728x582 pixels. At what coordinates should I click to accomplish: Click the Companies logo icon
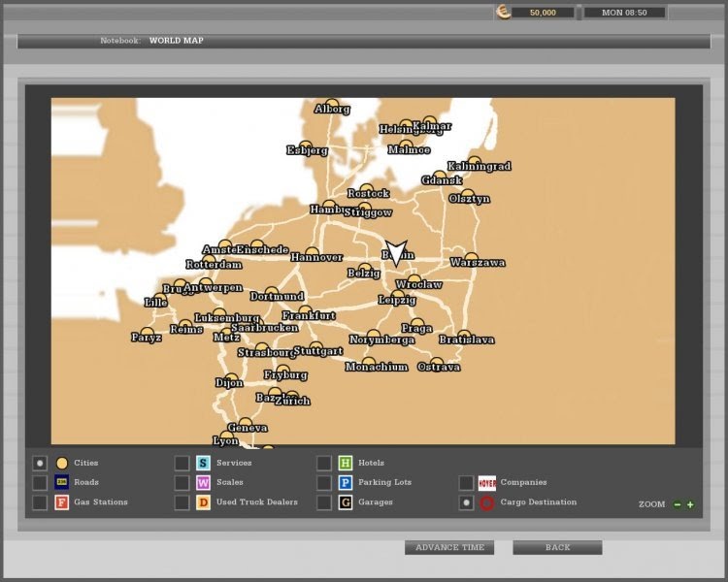[487, 483]
